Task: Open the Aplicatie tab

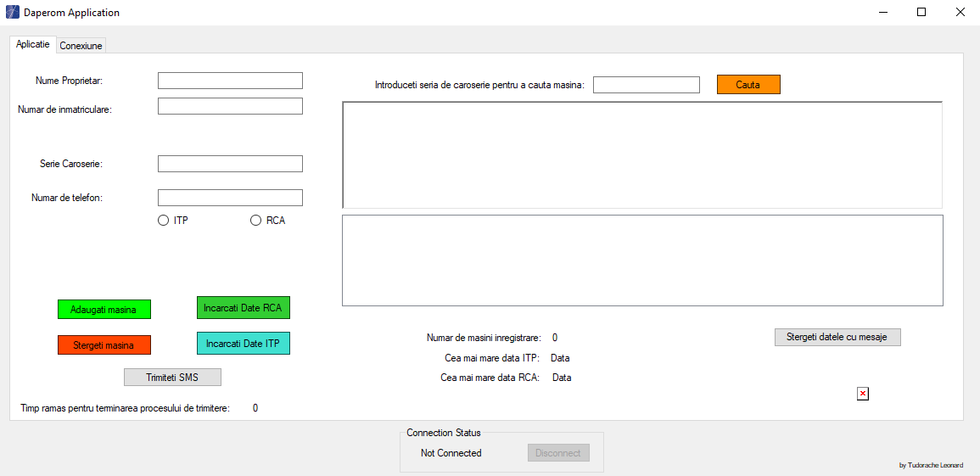Action: (33, 44)
